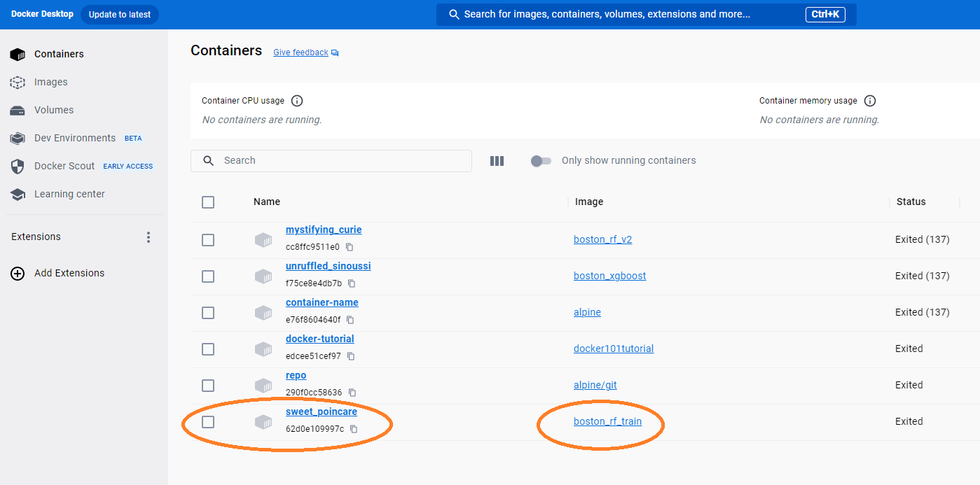Click Container CPU usage info icon
Image resolution: width=980 pixels, height=485 pixels.
tap(297, 101)
